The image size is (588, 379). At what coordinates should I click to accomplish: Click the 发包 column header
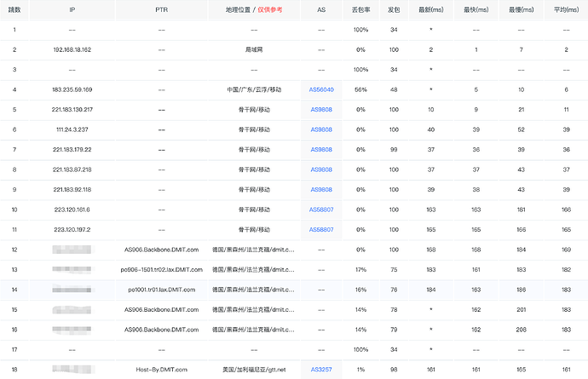(394, 9)
